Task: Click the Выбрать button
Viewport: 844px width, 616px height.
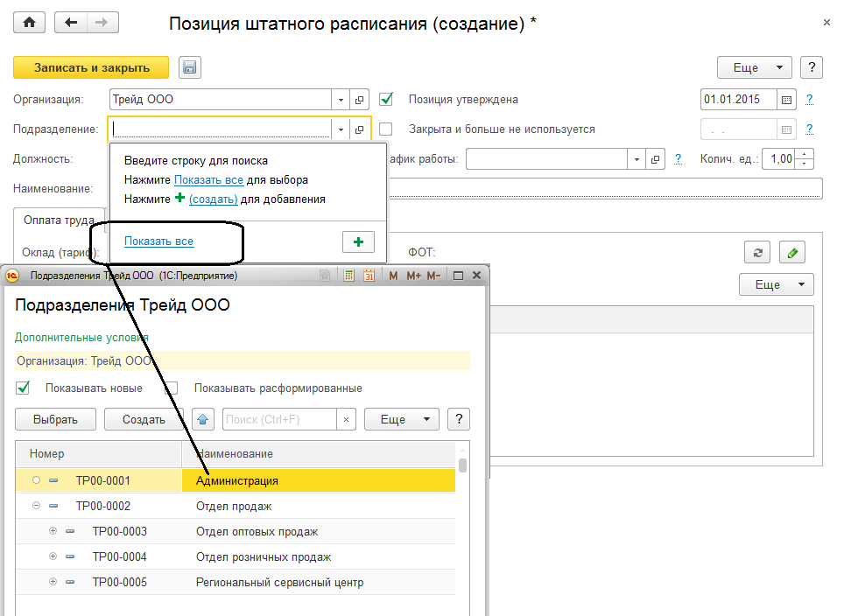Action: click(55, 419)
